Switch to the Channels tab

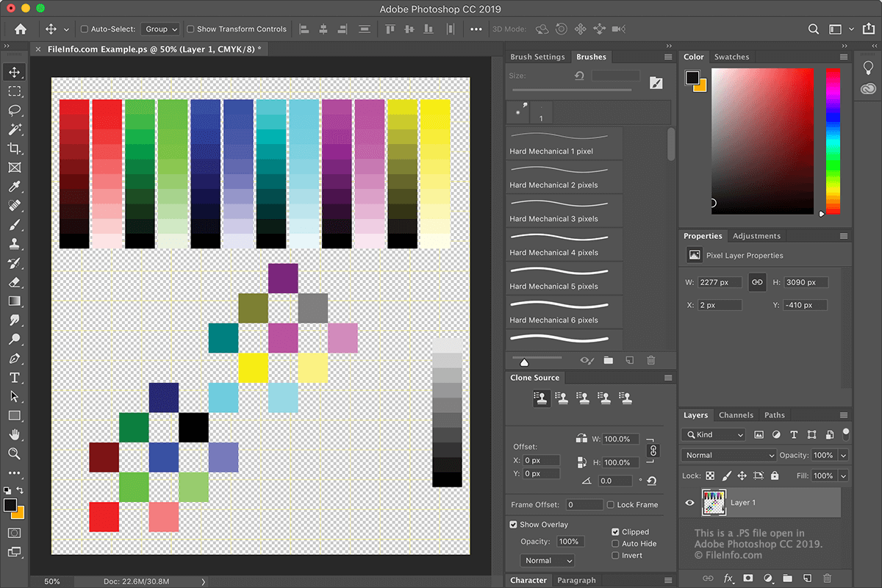pos(736,415)
